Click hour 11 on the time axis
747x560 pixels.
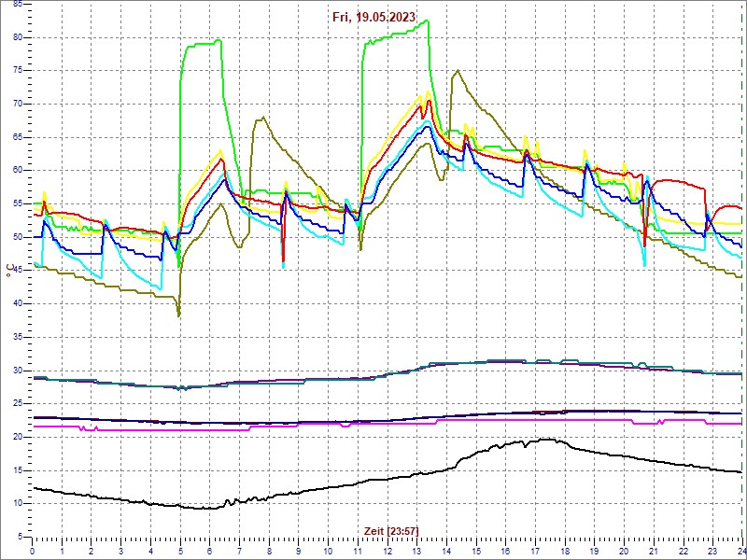coord(358,549)
